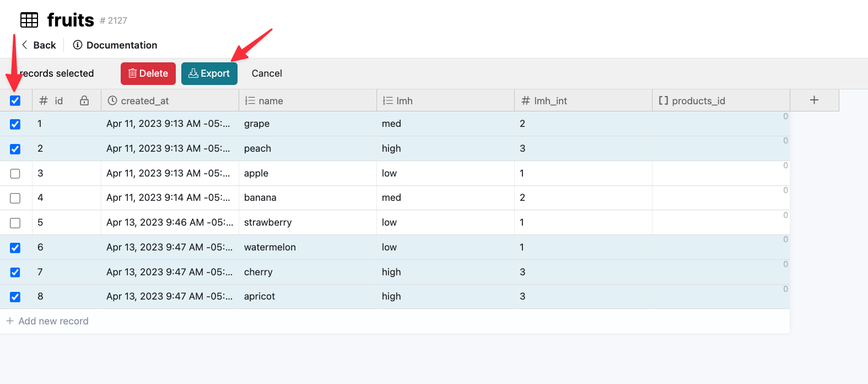Uncheck the checkbox for row 6 watermelon
The width and height of the screenshot is (868, 384).
click(x=15, y=248)
